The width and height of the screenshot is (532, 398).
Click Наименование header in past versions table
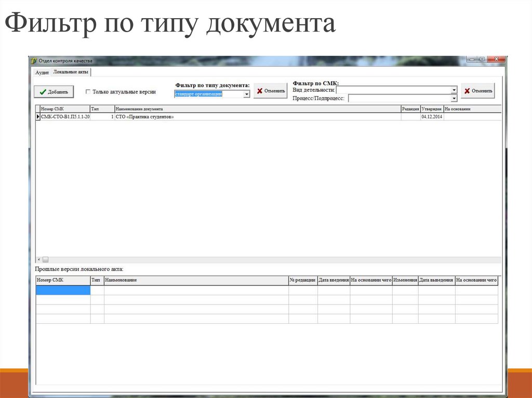(x=196, y=280)
